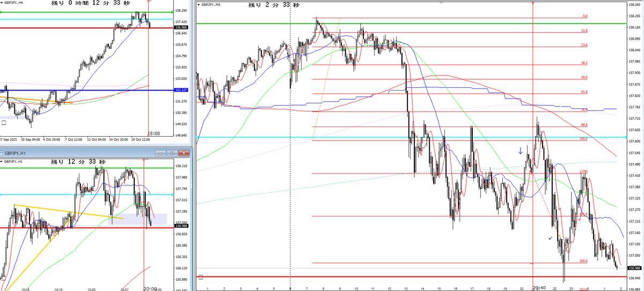Click the small square at H4 chart bottom-left
The image size is (644, 291).
[x=4, y=123]
